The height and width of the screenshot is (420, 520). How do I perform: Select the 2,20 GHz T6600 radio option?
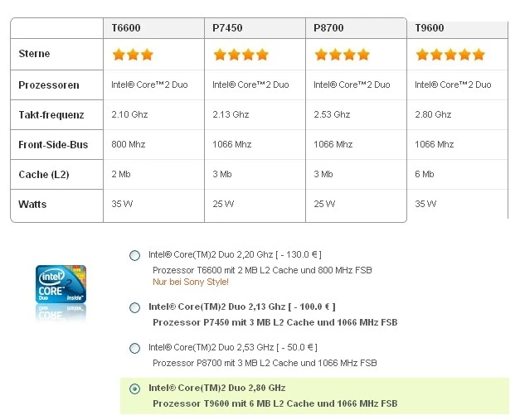tap(135, 256)
